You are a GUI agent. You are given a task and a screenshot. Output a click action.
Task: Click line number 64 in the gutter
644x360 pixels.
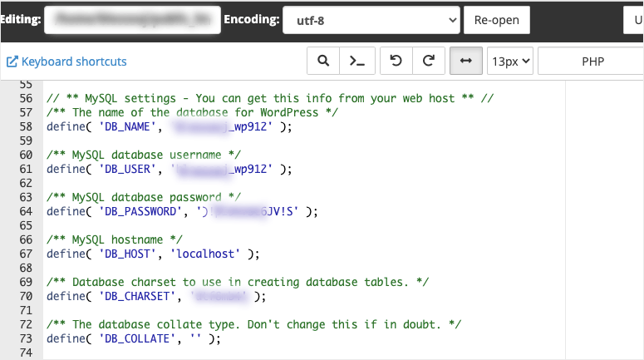pyautogui.click(x=26, y=211)
